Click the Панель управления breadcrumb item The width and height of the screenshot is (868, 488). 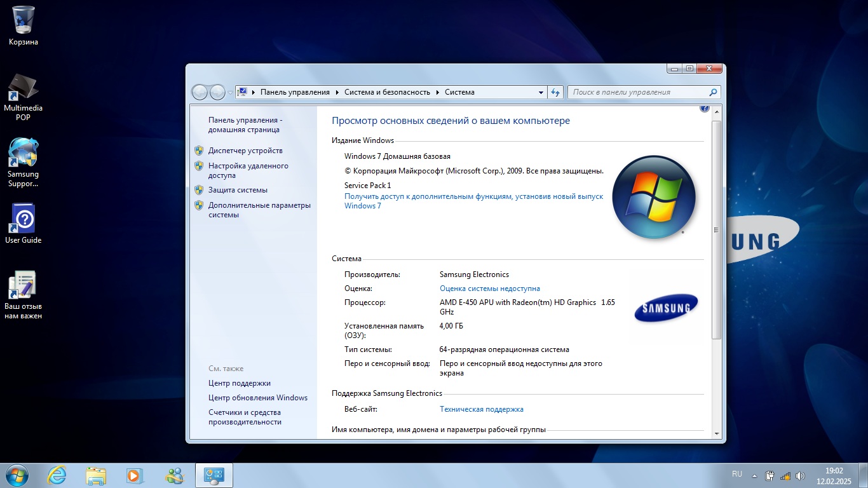click(295, 92)
